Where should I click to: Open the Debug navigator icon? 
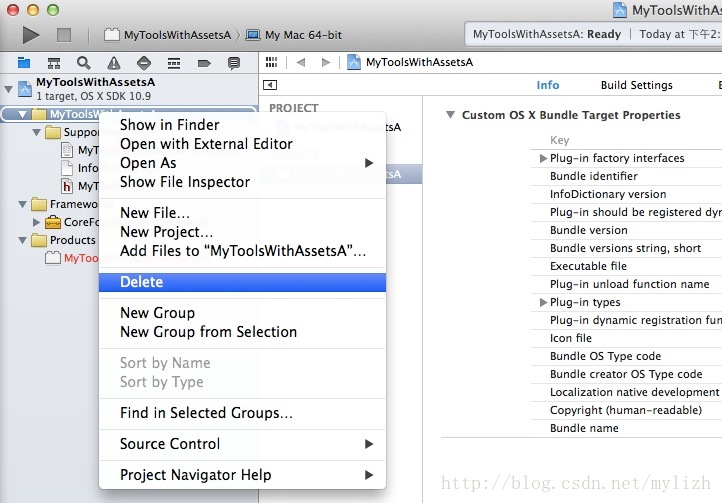coord(174,63)
